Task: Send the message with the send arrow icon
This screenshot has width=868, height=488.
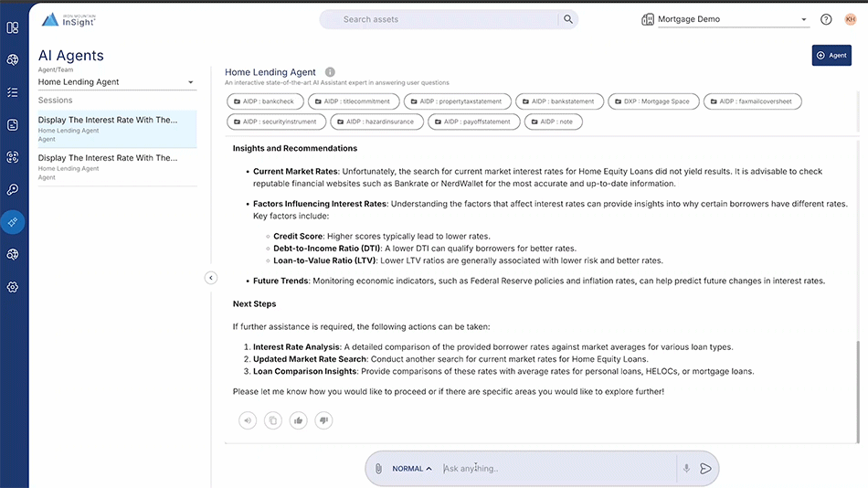Action: (705, 469)
